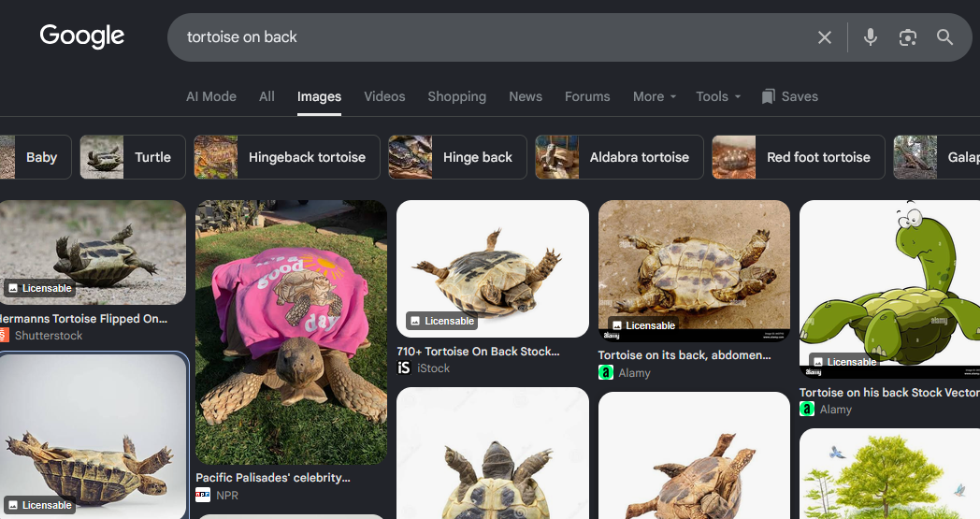
Task: Open the Saves link
Action: pyautogui.click(x=790, y=96)
